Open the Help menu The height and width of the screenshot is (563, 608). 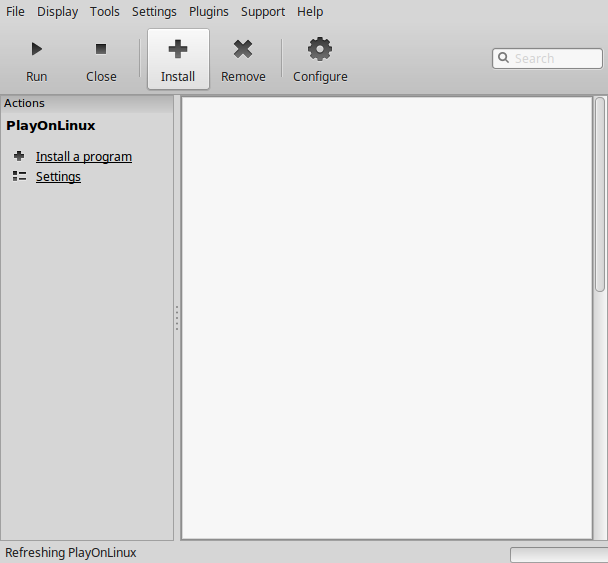pyautogui.click(x=310, y=12)
